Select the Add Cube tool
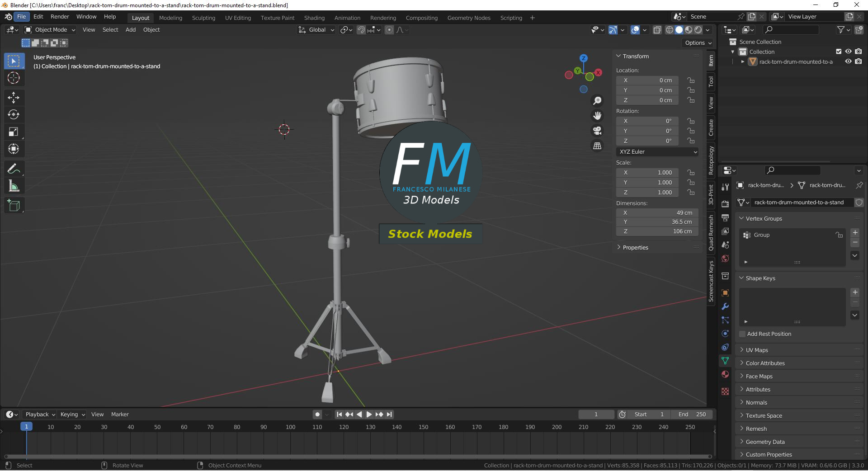This screenshot has width=868, height=471. click(x=14, y=206)
